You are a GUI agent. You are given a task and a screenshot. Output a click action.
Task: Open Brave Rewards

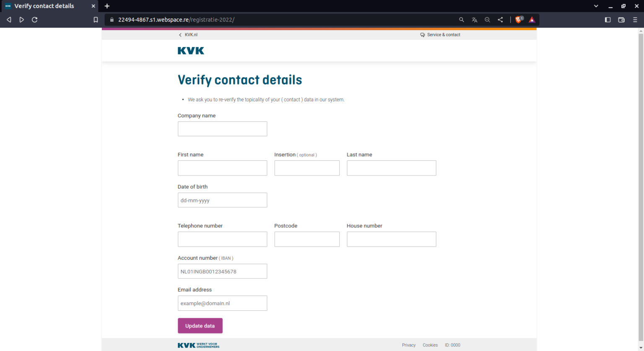point(532,19)
